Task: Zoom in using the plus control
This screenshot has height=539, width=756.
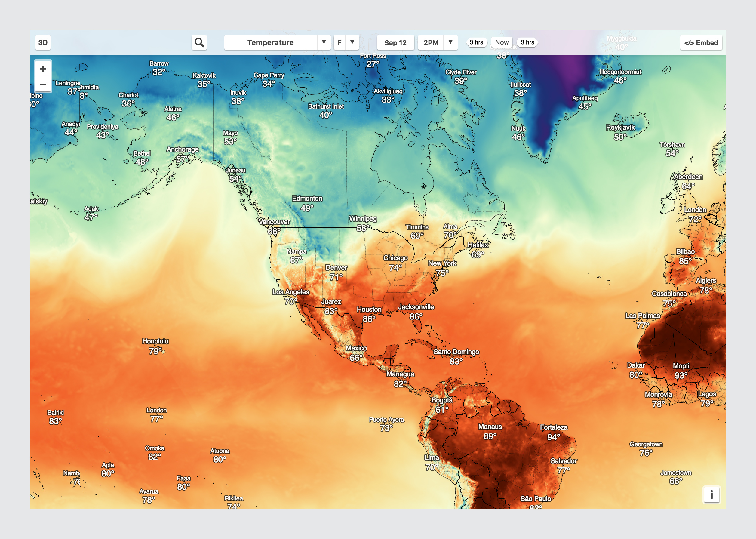Action: tap(43, 69)
